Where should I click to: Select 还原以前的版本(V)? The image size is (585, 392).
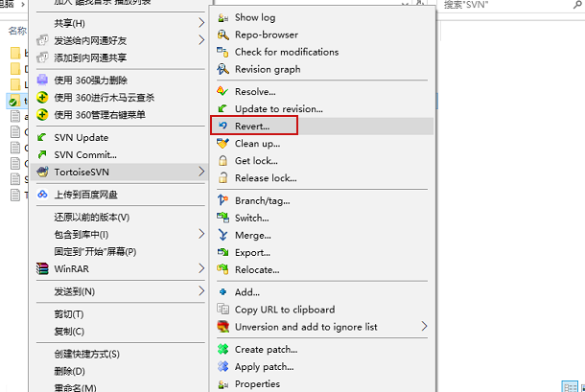coord(121,217)
